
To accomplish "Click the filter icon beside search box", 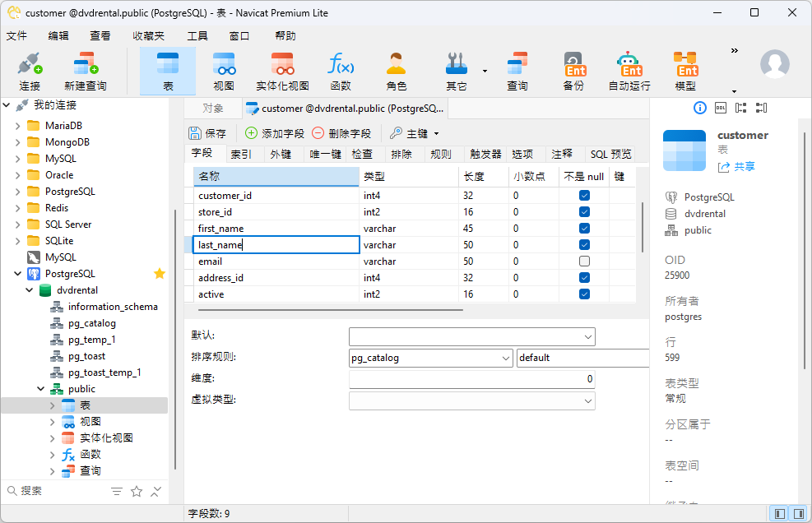I will pos(117,492).
